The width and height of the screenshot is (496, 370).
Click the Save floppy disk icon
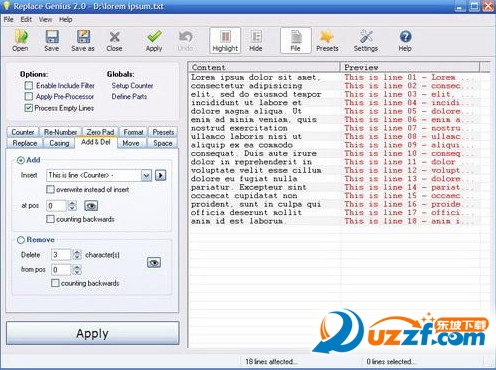click(x=52, y=40)
